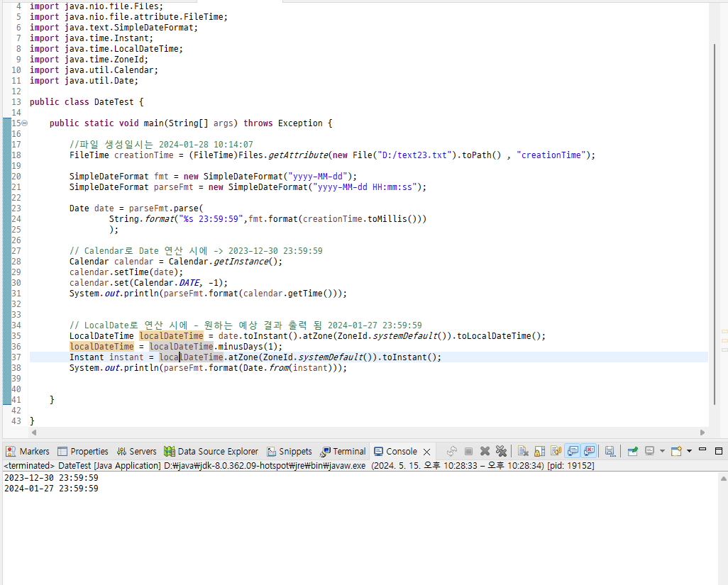Click the terminated DateTest launch status text
Viewport: 728px width, 585px height.
coord(299,465)
